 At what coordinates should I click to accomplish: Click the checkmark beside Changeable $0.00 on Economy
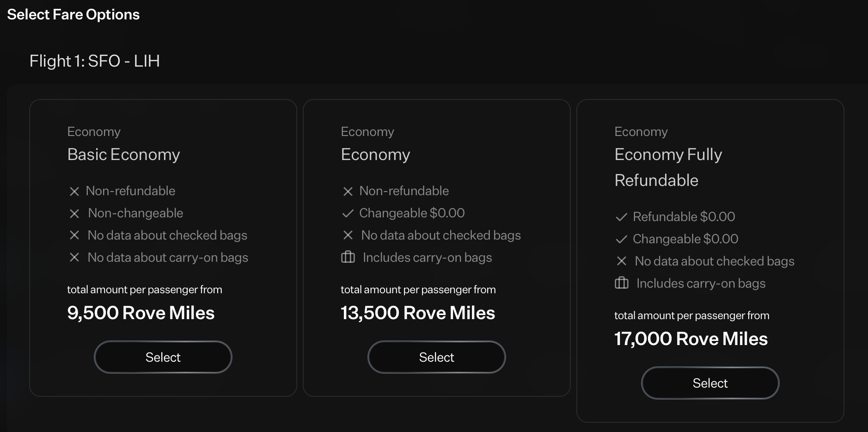348,213
